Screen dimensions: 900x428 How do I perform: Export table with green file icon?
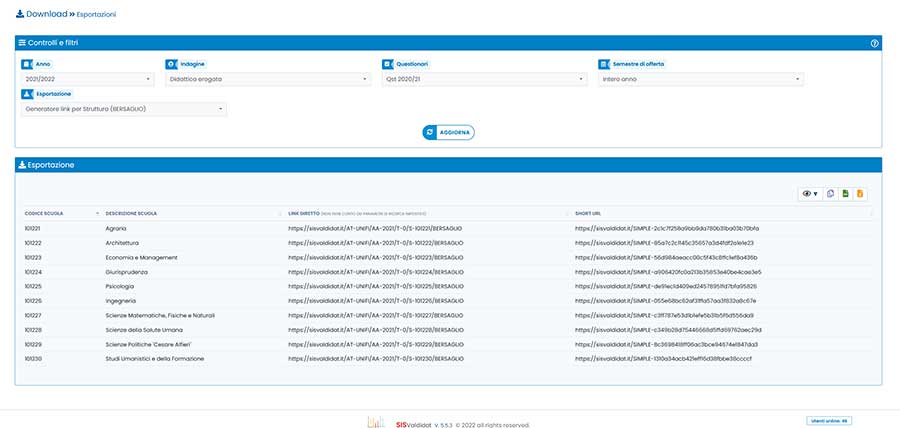pos(845,193)
